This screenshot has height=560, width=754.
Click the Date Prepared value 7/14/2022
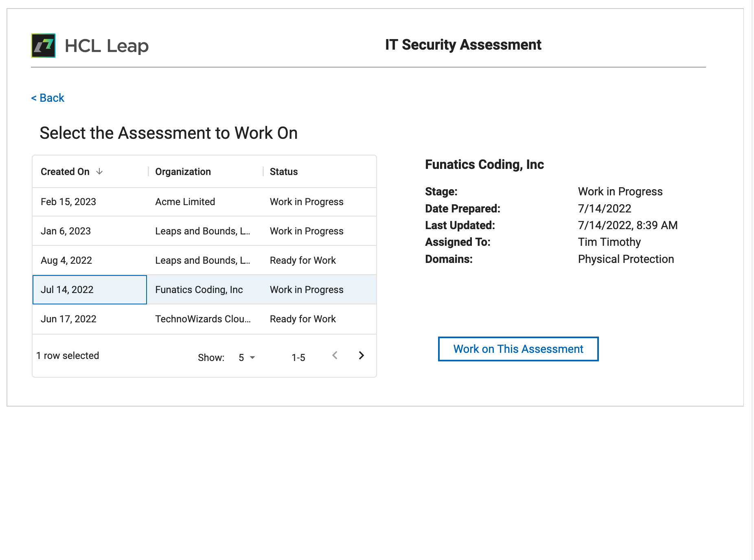(605, 209)
